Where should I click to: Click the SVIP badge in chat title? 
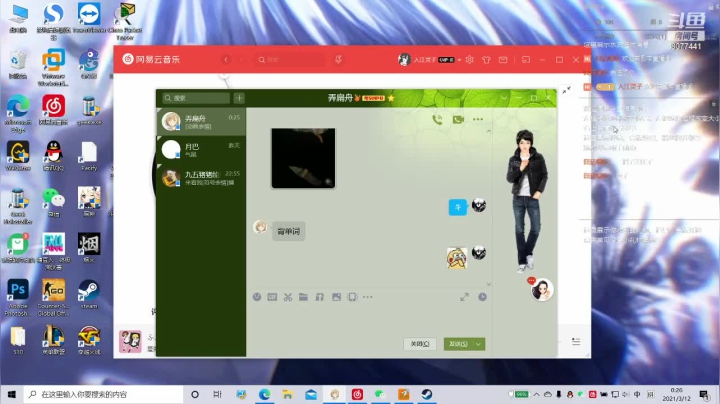point(373,98)
